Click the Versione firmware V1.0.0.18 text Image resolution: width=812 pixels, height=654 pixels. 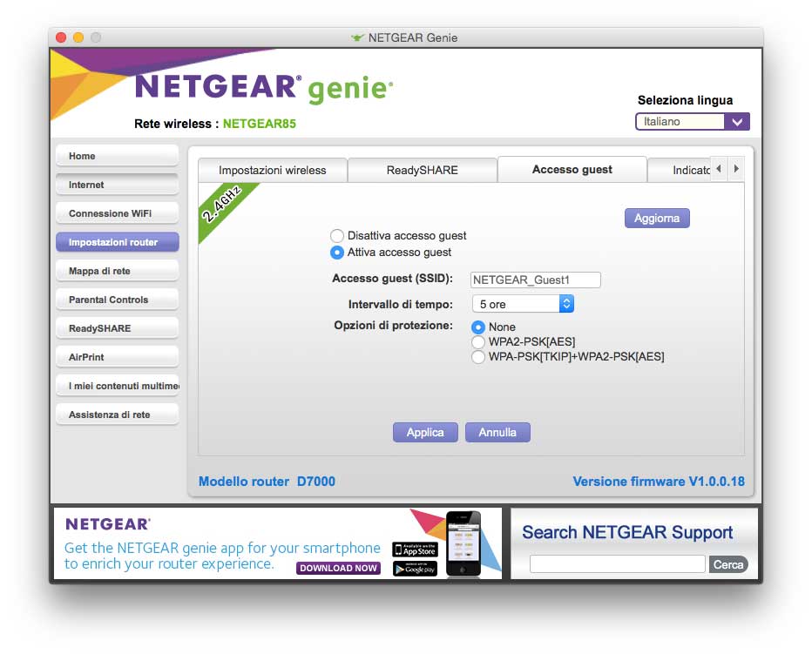pos(658,482)
